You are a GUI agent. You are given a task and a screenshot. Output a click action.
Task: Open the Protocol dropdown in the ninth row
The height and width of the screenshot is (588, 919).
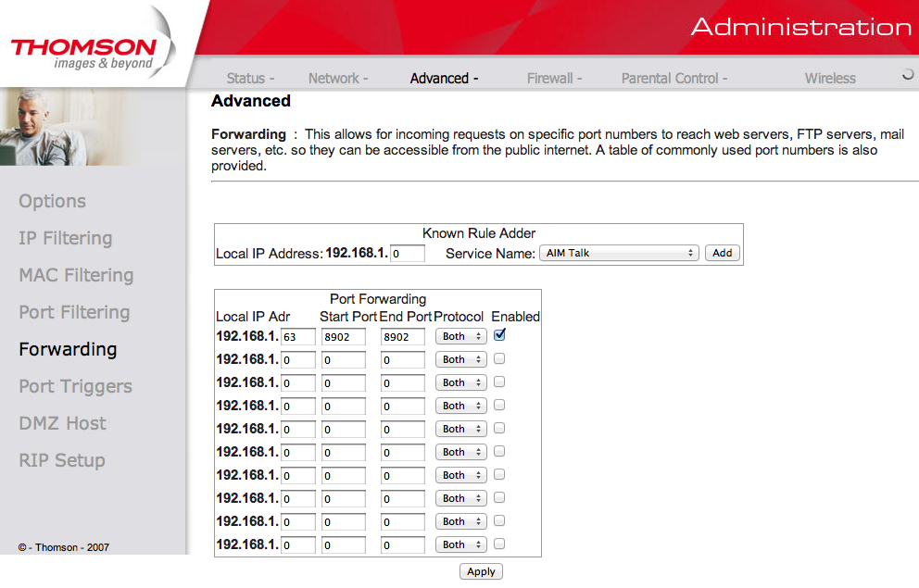(461, 521)
